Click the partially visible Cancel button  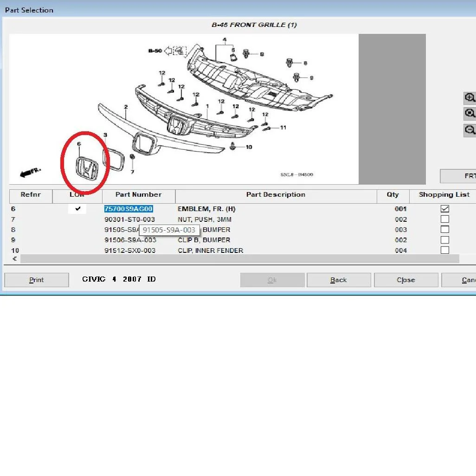coord(459,280)
